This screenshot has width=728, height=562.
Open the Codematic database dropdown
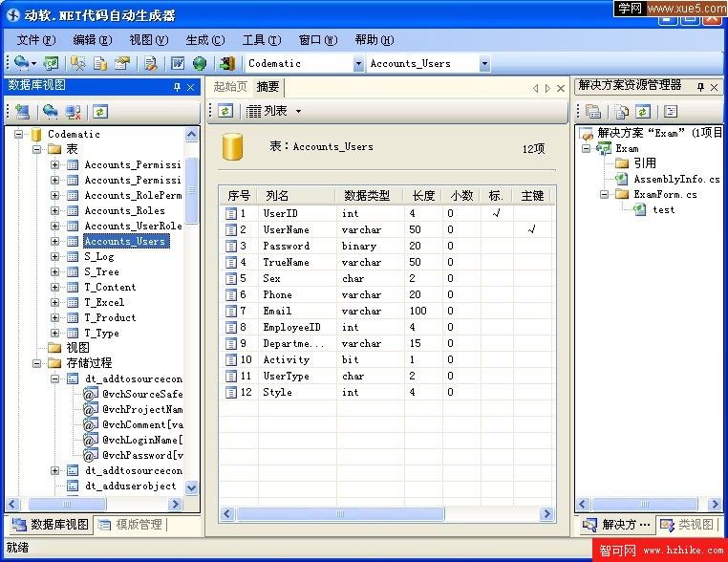point(358,63)
